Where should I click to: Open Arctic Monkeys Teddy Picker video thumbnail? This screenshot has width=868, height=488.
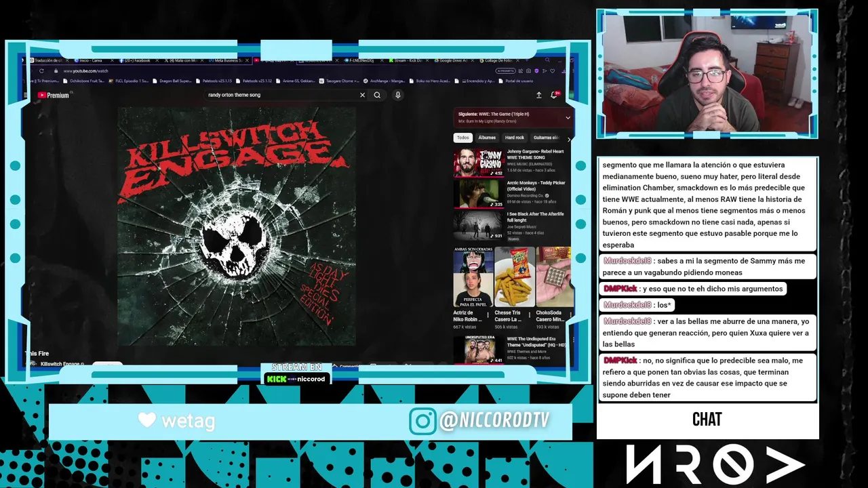(x=479, y=194)
